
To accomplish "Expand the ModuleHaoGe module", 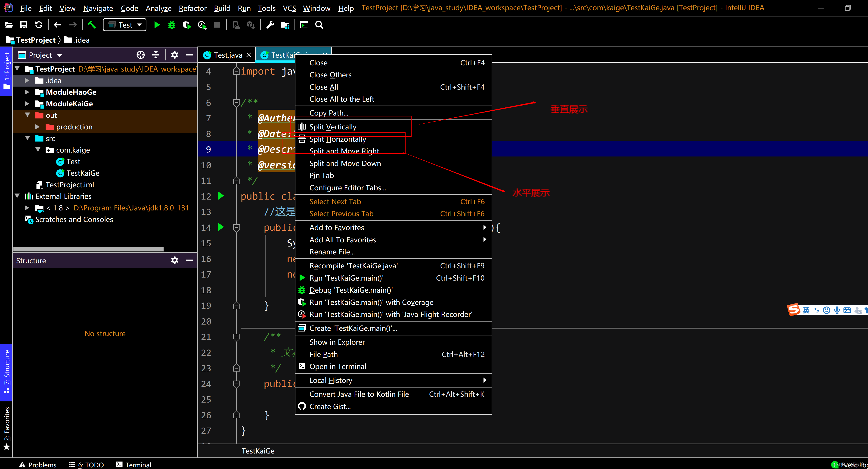I will tap(27, 92).
